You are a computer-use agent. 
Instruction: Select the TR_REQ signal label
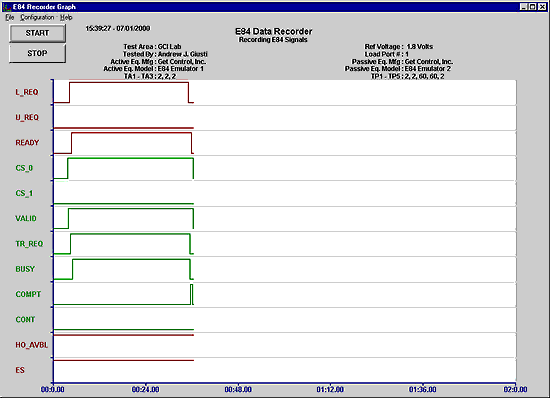[29, 244]
